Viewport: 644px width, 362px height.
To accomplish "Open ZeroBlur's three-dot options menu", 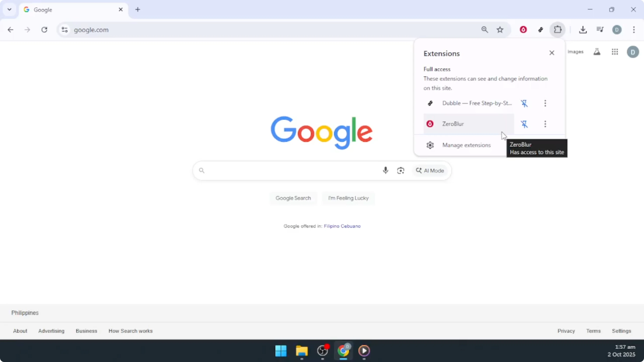I will pos(545,124).
